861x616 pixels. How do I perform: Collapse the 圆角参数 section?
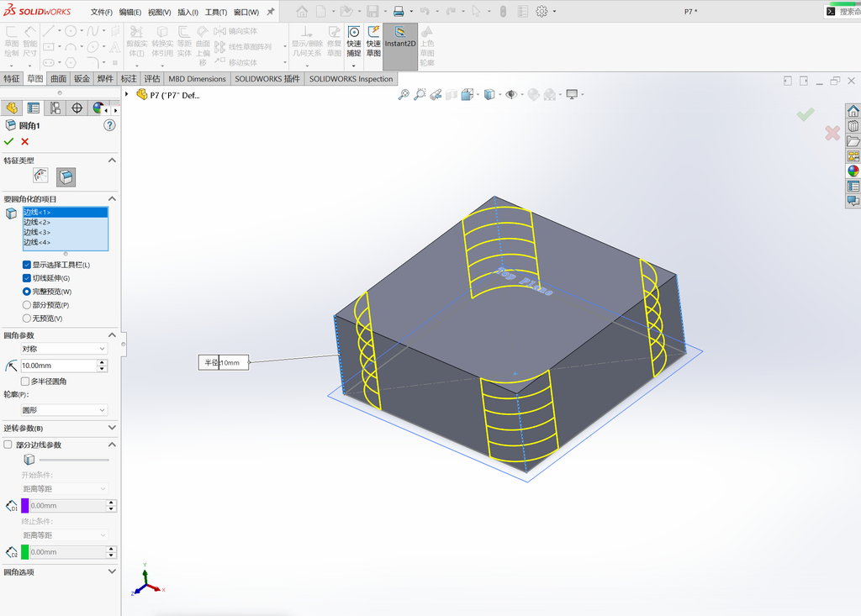(x=112, y=335)
